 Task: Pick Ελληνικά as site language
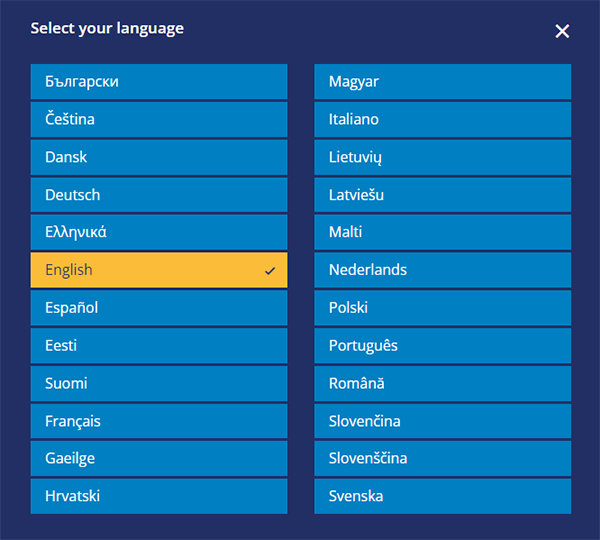(x=158, y=232)
